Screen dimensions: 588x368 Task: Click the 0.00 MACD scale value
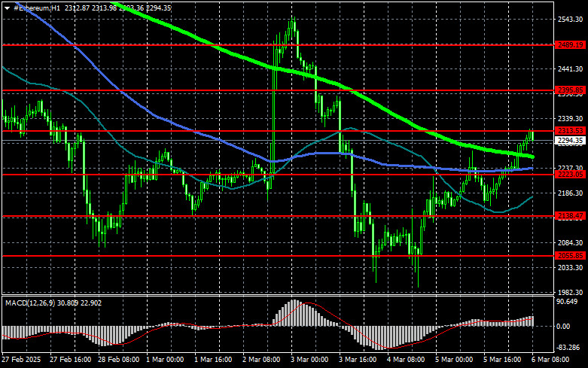[563, 327]
